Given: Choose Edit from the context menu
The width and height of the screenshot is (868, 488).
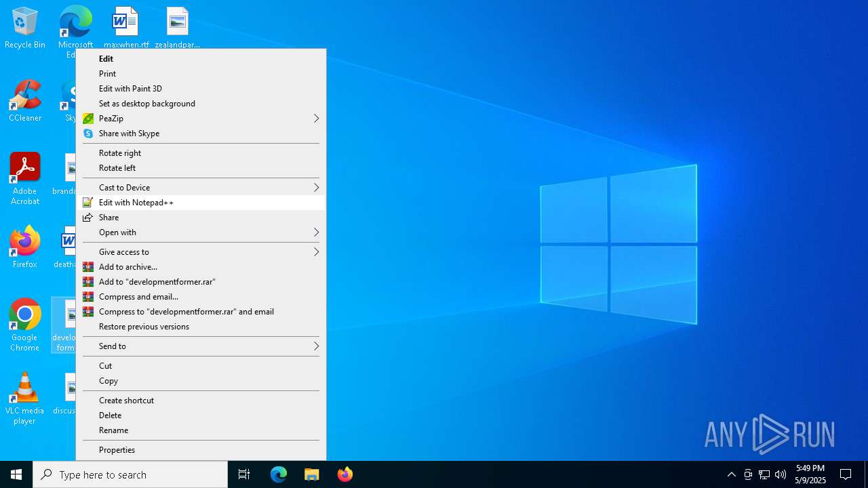Looking at the screenshot, I should (201, 59).
